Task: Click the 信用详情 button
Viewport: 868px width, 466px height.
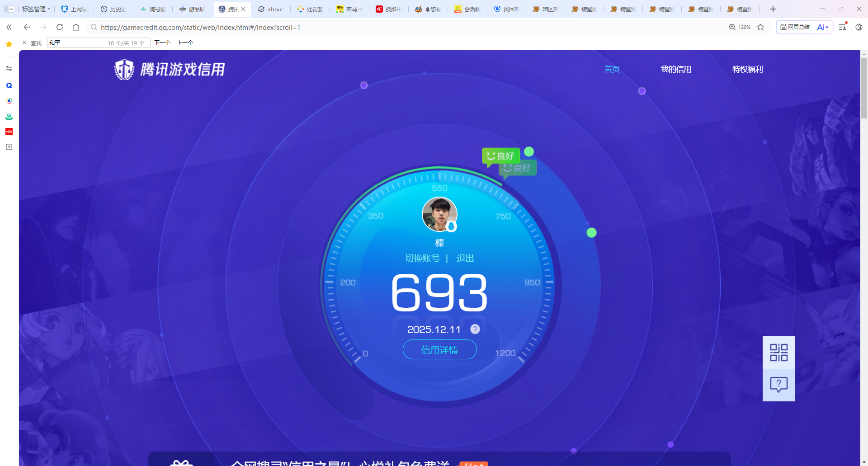Action: pos(439,350)
